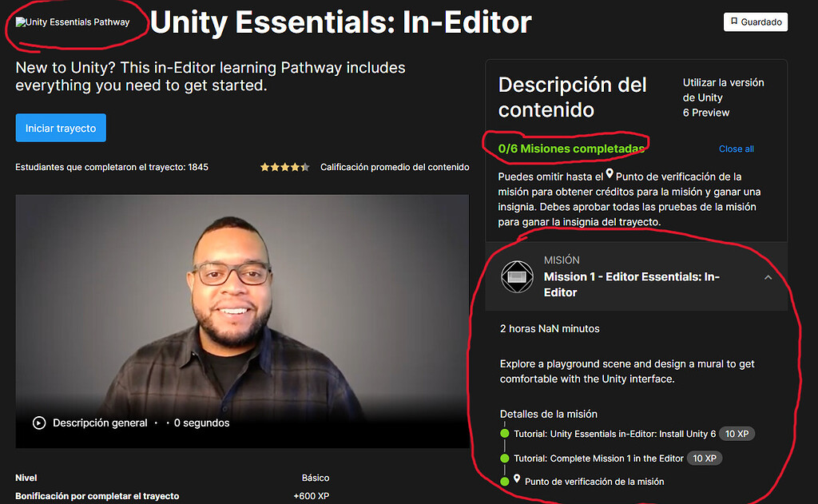Click the Unity Essentials Pathway logo
The height and width of the screenshot is (504, 818).
70,22
